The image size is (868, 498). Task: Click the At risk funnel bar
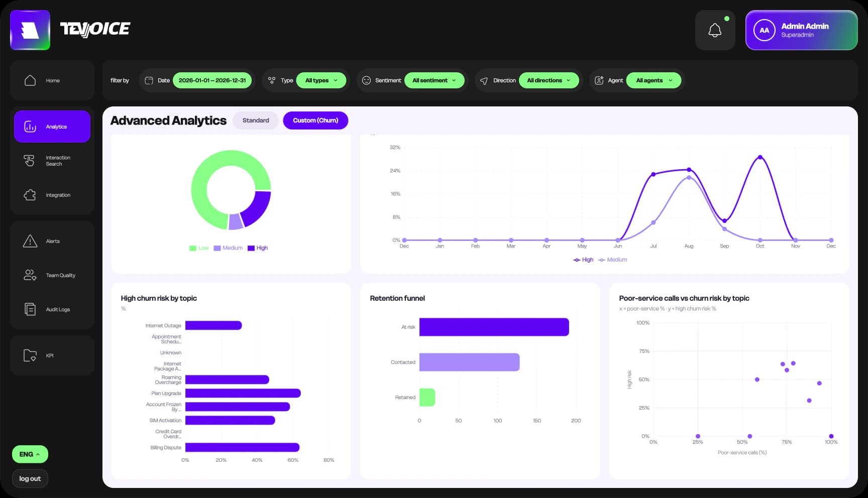(x=494, y=327)
